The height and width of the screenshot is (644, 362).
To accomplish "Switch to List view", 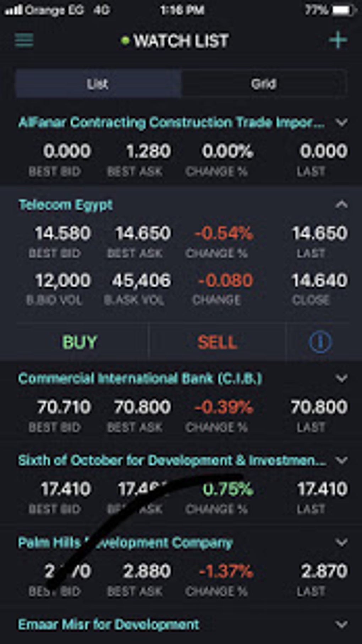I will 98,84.
